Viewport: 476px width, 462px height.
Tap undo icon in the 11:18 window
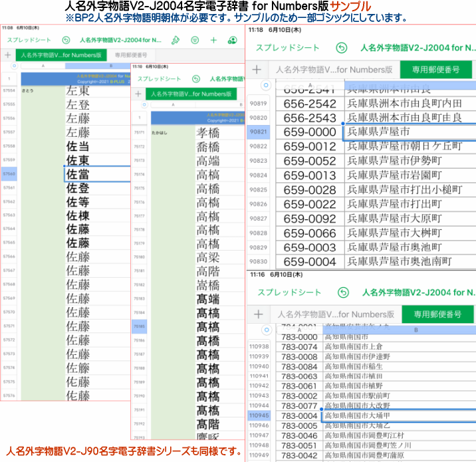point(342,48)
